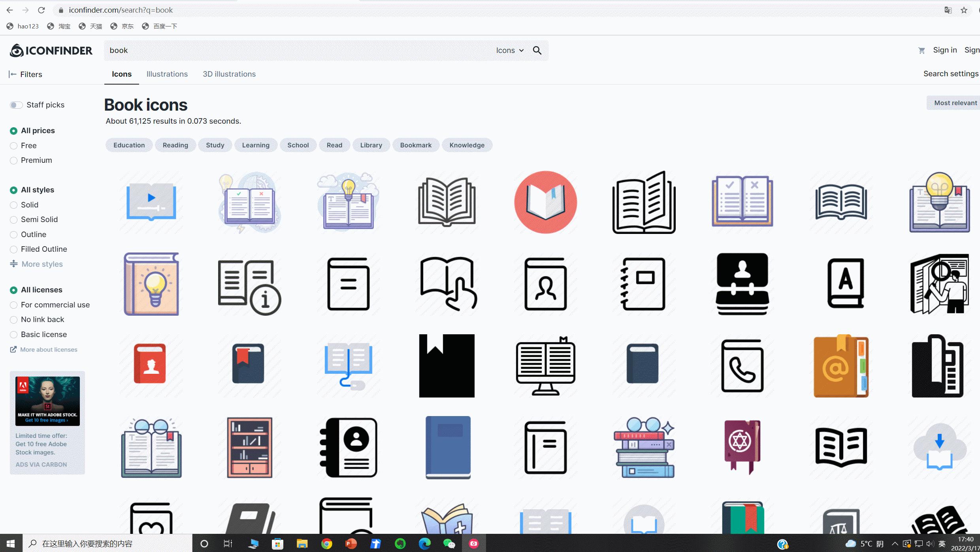Click the magnifier search icon
This screenshot has width=980, height=552.
pos(537,50)
